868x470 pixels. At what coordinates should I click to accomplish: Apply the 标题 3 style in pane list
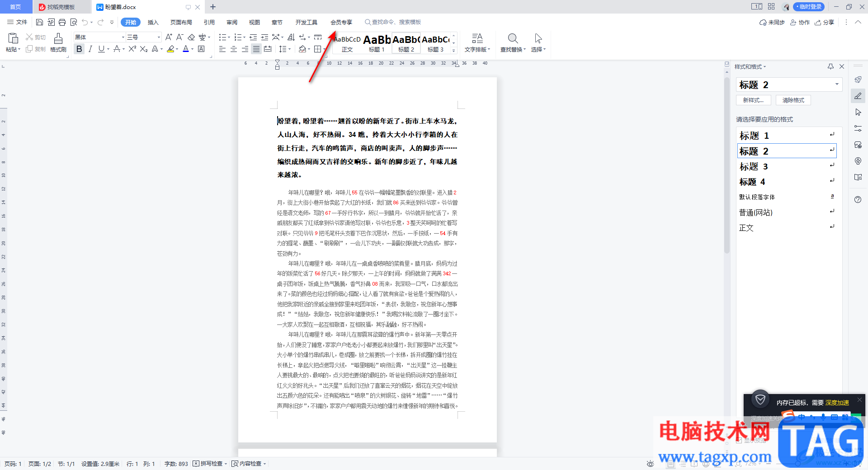(x=787, y=166)
